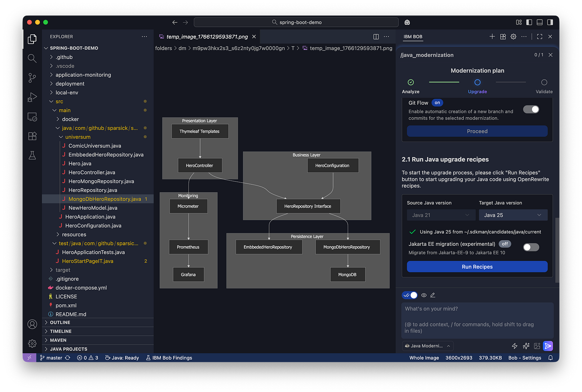Select the Analyze step circle

[x=411, y=82]
